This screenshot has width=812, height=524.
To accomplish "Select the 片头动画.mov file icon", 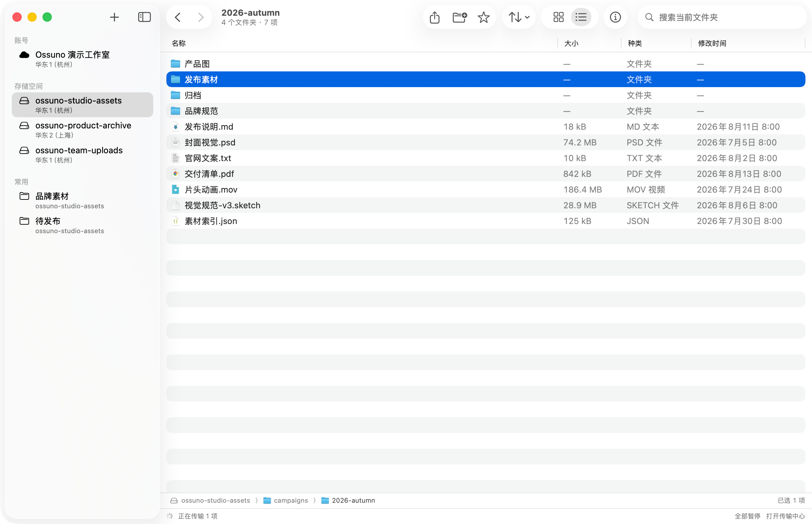I will coord(175,190).
